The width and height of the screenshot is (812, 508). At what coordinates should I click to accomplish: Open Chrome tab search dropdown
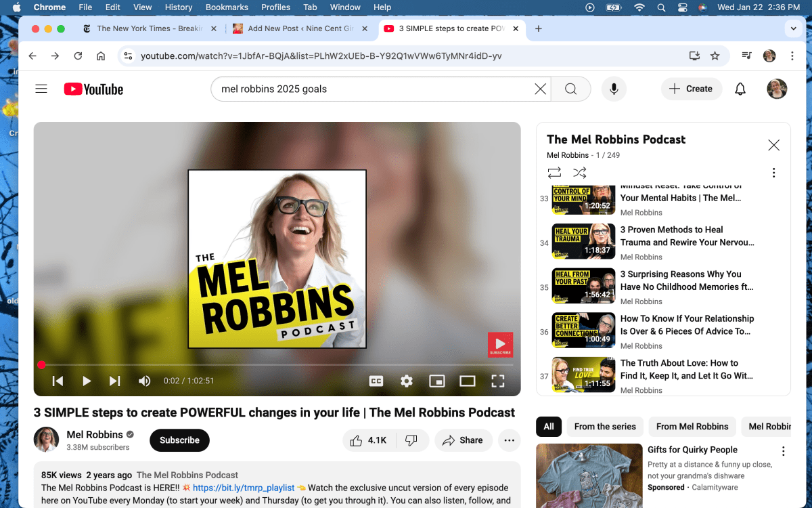[x=793, y=28]
